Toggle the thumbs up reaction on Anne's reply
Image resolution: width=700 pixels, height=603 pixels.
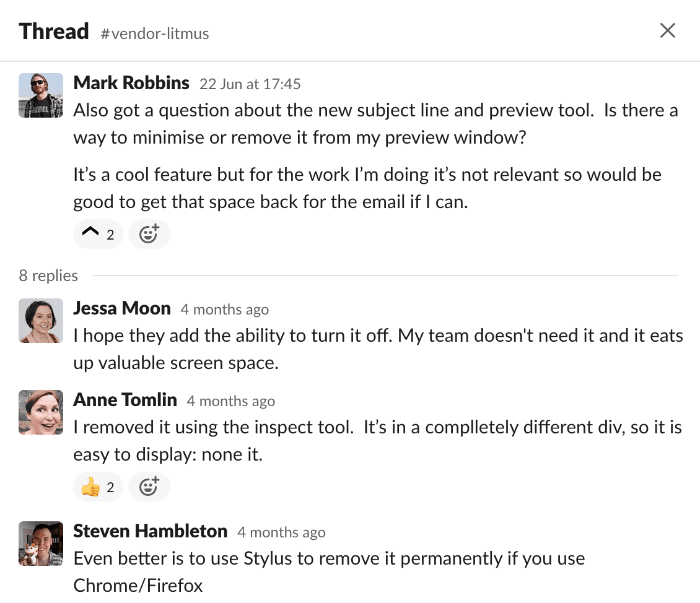[x=98, y=487]
